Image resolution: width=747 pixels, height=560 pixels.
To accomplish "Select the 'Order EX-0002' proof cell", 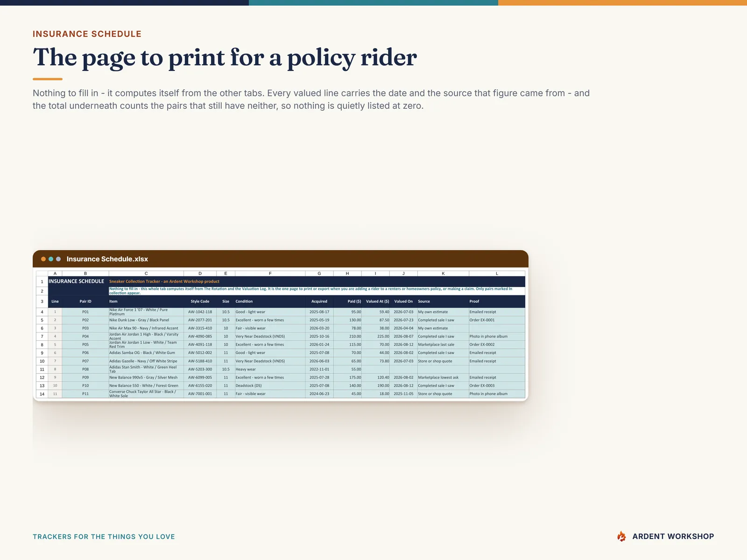I will point(497,345).
